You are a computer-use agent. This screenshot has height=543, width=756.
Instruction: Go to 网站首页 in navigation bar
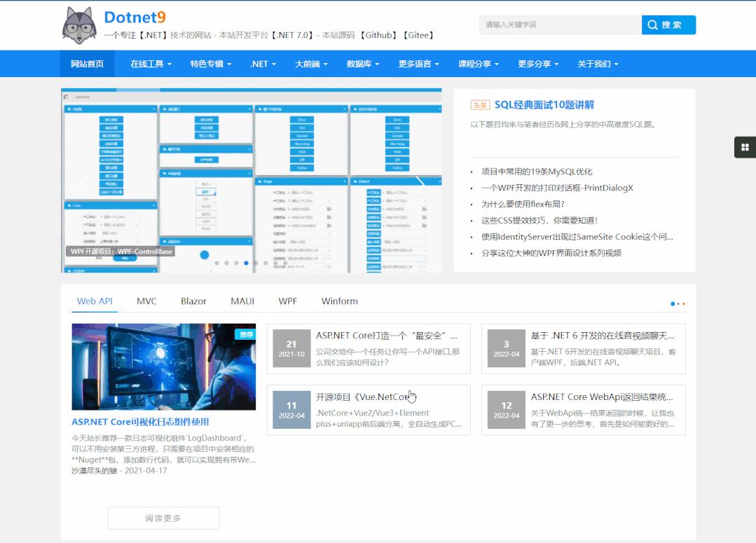(x=88, y=64)
